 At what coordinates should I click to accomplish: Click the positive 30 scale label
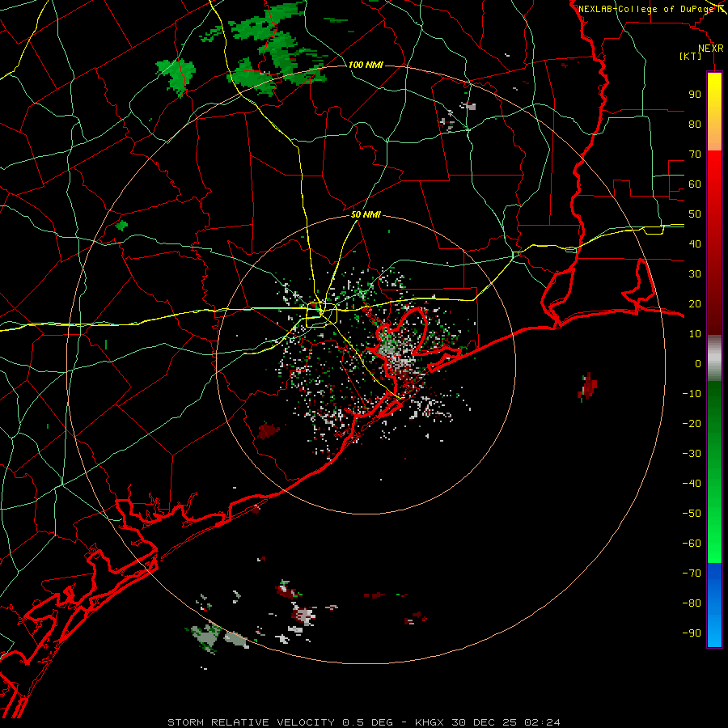pyautogui.click(x=695, y=274)
